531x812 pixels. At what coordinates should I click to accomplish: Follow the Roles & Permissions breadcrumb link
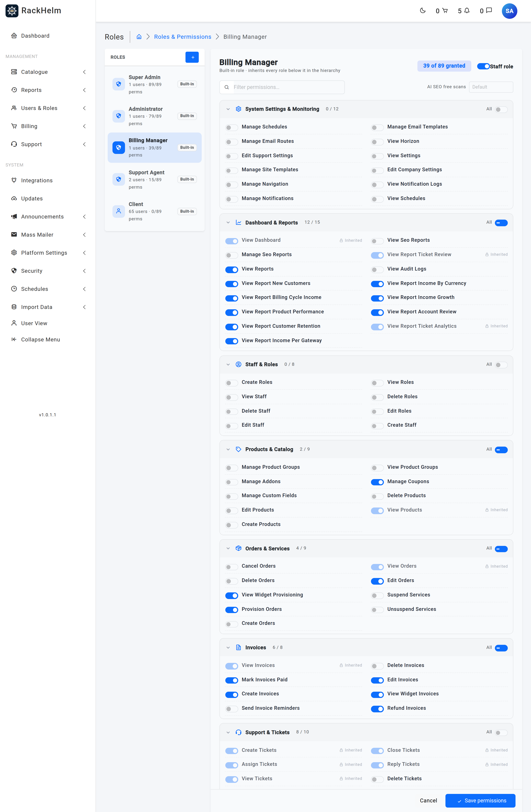click(x=182, y=37)
